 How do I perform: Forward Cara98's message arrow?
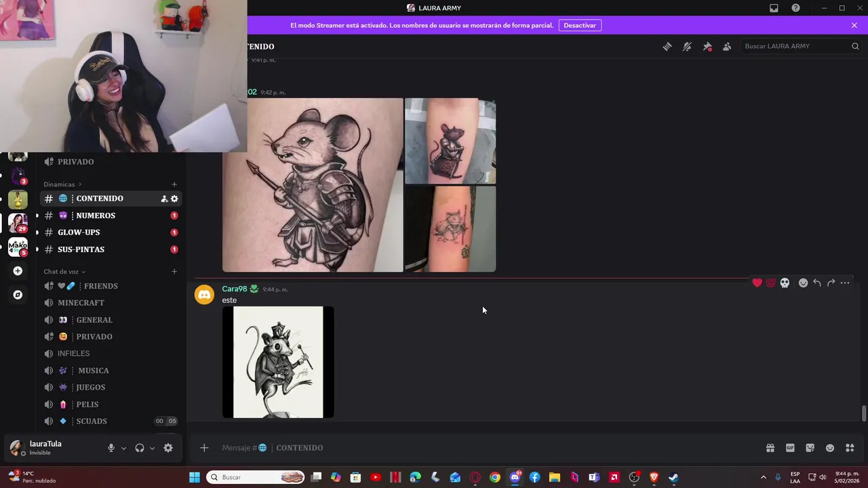[831, 283]
